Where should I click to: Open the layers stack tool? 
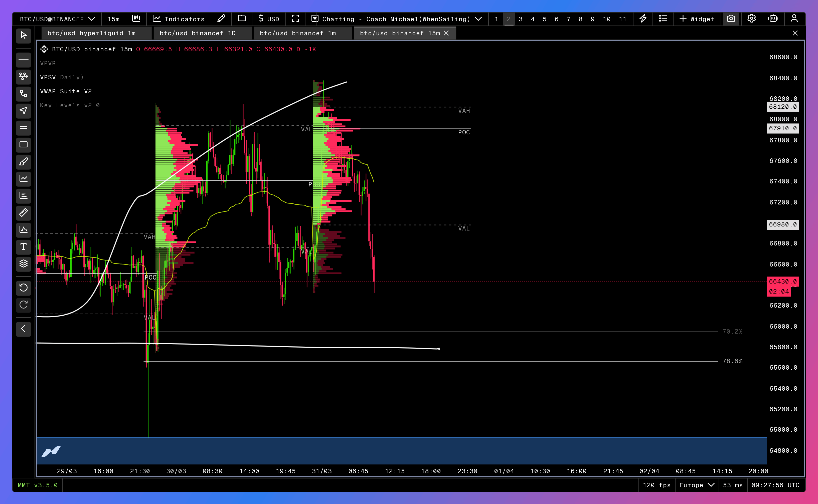click(23, 264)
